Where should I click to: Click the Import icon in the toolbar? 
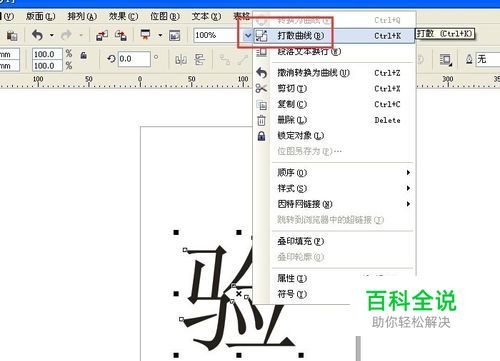[x=102, y=35]
